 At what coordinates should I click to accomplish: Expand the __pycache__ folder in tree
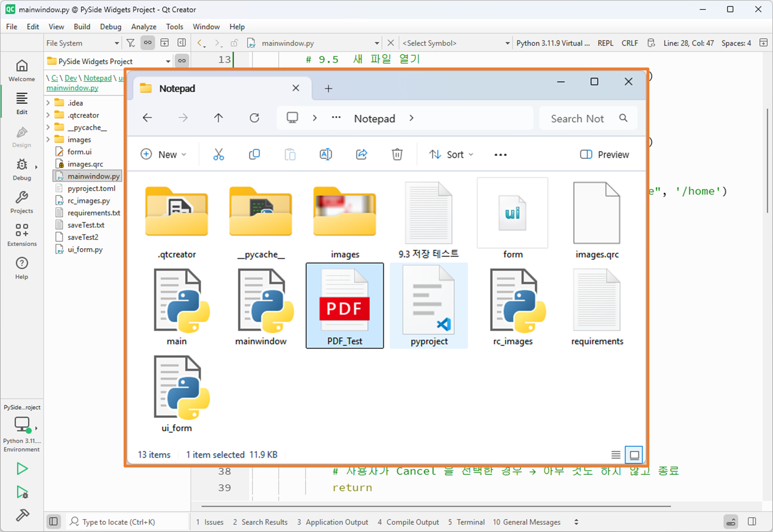tap(48, 127)
